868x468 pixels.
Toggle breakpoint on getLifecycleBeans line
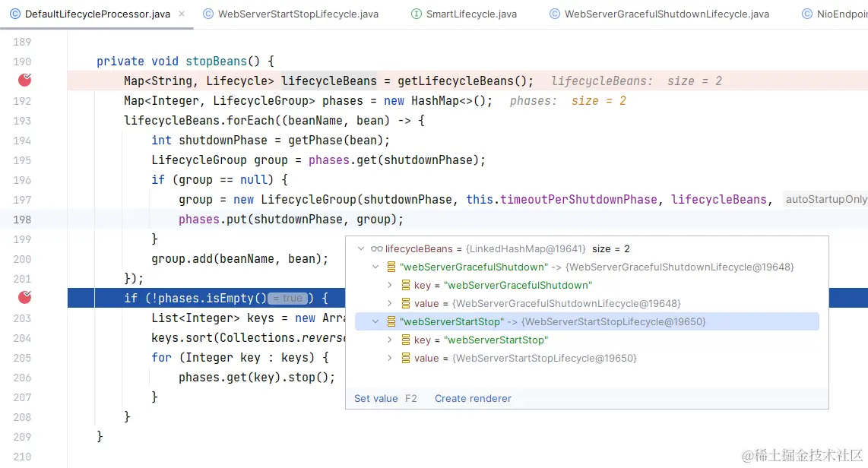click(24, 81)
